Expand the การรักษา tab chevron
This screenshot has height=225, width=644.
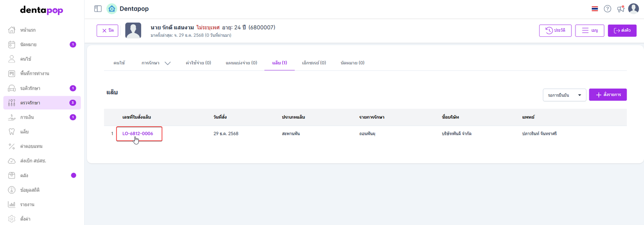(x=167, y=63)
